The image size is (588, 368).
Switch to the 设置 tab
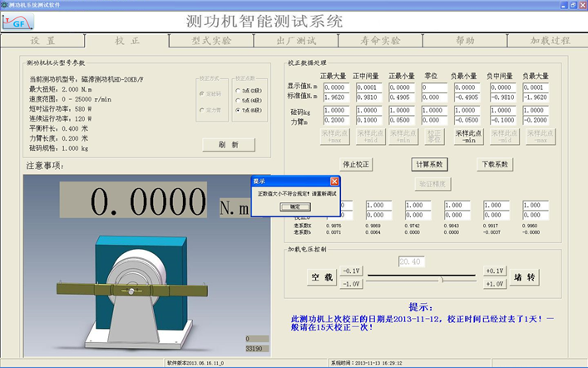click(42, 40)
